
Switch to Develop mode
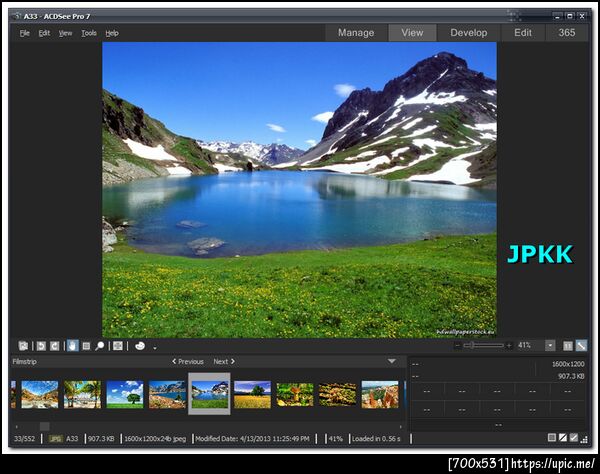point(469,33)
